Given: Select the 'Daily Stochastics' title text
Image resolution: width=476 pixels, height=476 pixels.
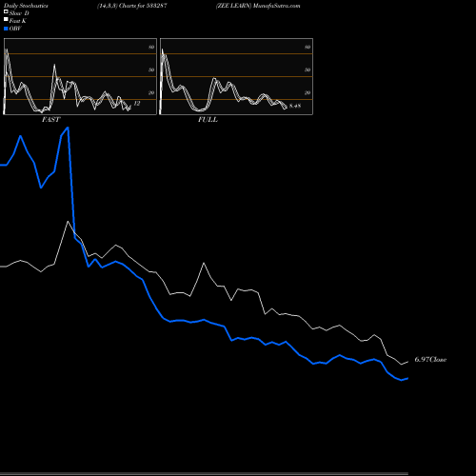Looking at the screenshot, I should click(x=26, y=6).
